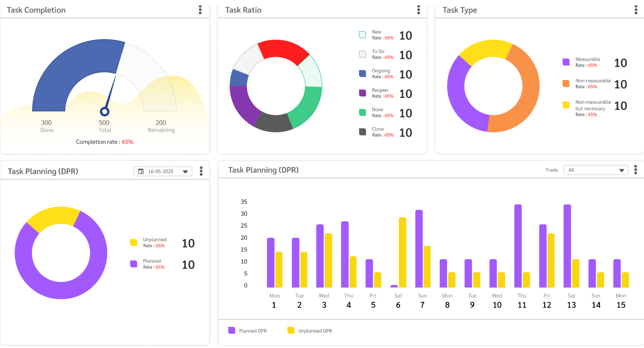
Task: Click the 'Trade' filter label
Action: [x=551, y=170]
